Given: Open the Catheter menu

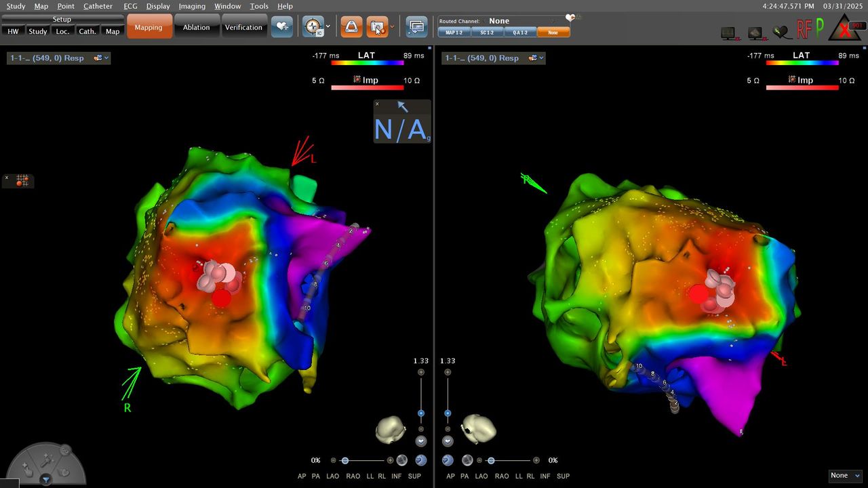Looking at the screenshot, I should (98, 6).
